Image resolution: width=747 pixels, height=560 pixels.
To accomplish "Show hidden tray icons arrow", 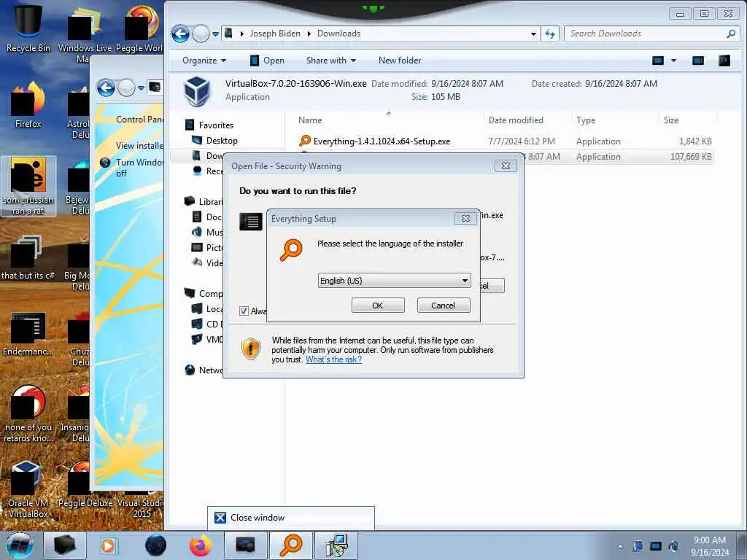I will (x=620, y=546).
